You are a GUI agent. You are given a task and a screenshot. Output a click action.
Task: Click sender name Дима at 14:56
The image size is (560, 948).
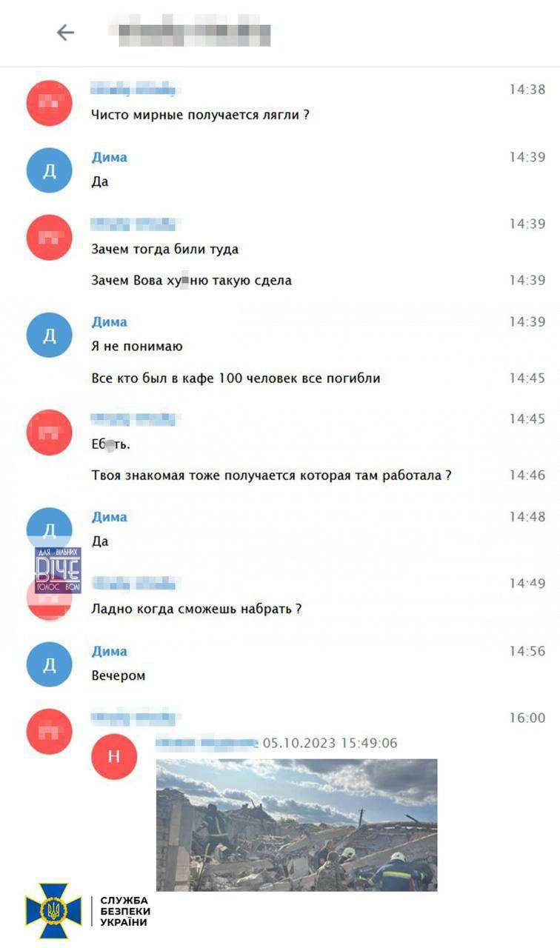point(109,651)
